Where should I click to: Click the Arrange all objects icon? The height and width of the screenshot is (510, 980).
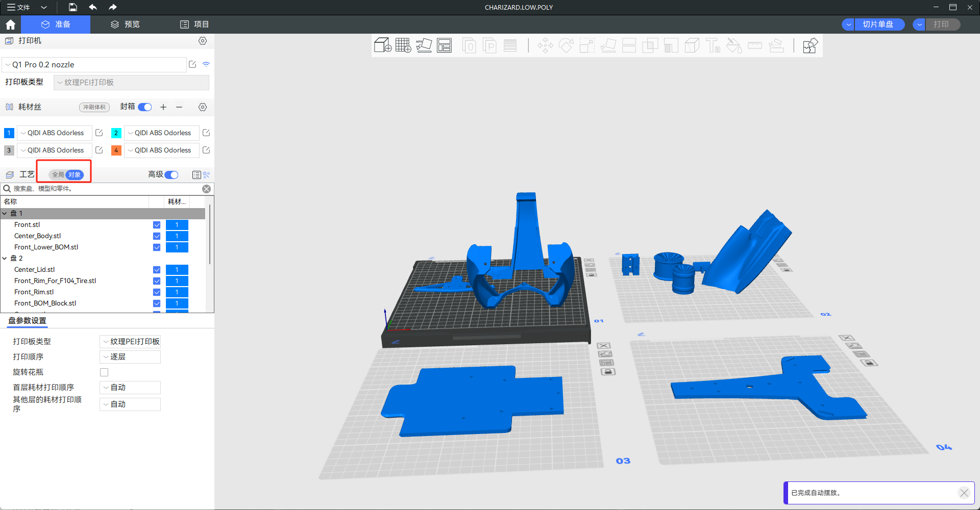(444, 45)
